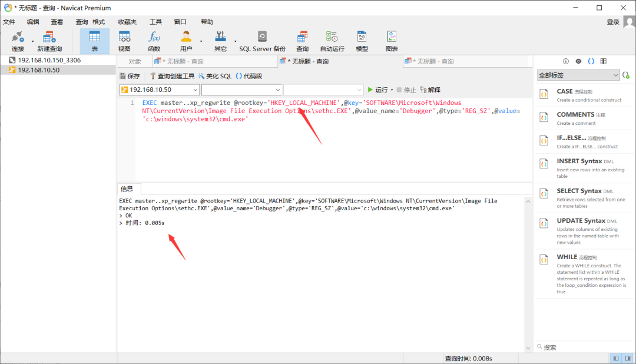Click the Connection (连接) toolbar icon

tap(18, 41)
